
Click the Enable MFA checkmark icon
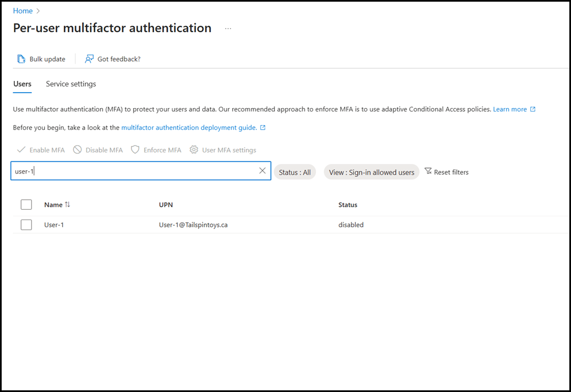pyautogui.click(x=21, y=150)
